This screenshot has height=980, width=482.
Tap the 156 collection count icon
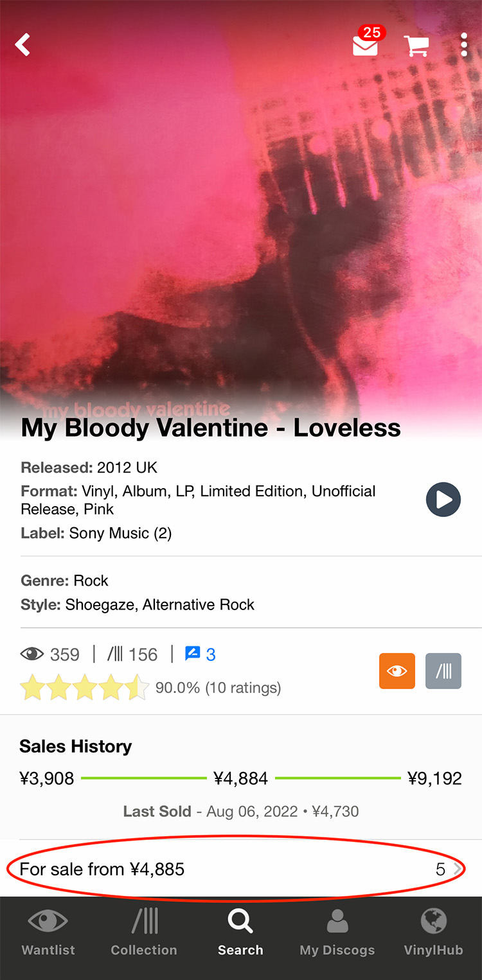(132, 654)
